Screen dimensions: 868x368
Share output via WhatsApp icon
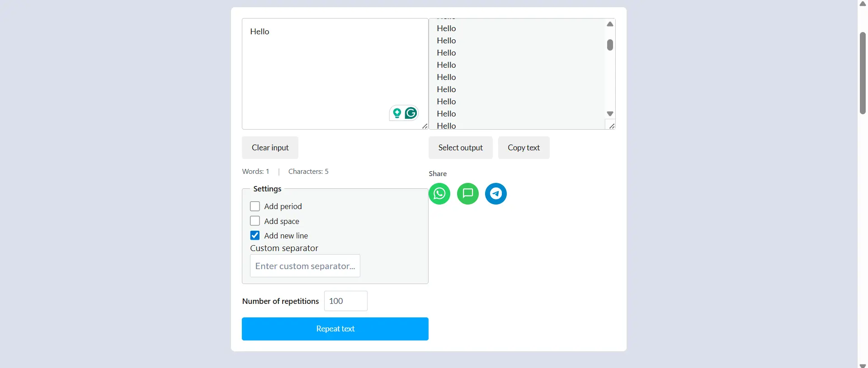pyautogui.click(x=439, y=194)
